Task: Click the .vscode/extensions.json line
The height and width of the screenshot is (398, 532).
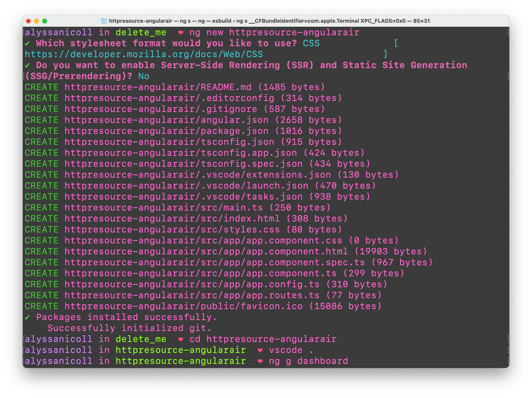Action: (212, 175)
